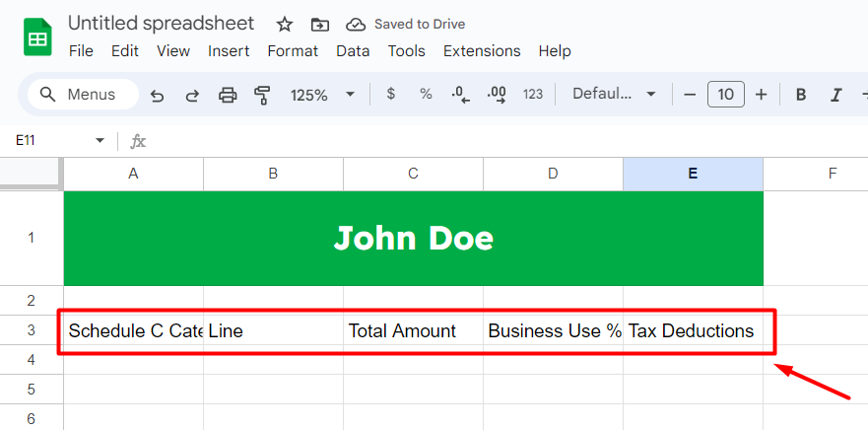The width and height of the screenshot is (868, 430).
Task: Click the Menus search box
Action: click(83, 95)
